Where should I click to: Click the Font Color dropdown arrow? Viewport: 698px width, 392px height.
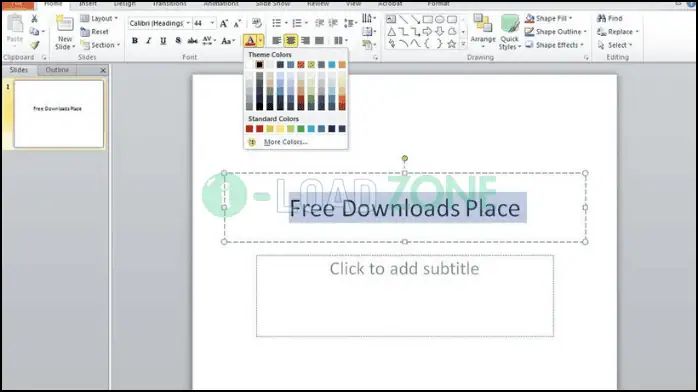260,40
